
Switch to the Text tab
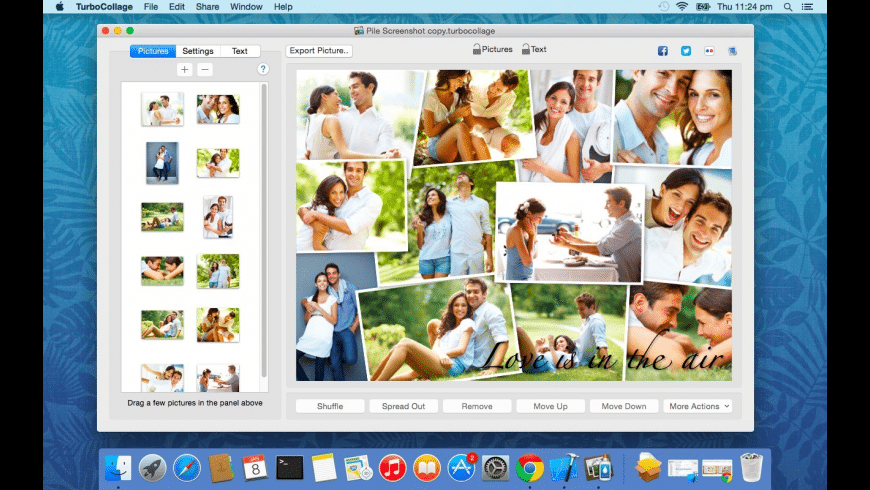[240, 51]
